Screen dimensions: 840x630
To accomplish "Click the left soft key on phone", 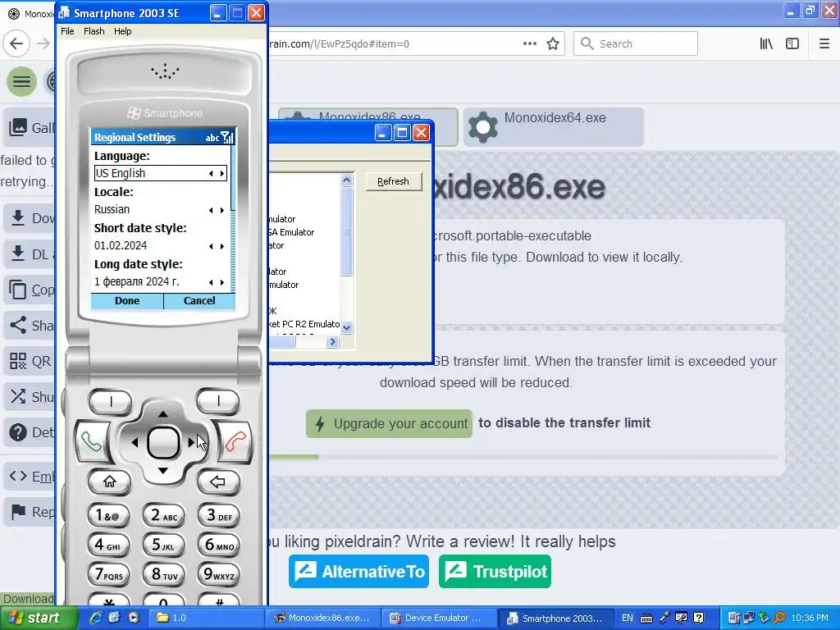I will [111, 401].
